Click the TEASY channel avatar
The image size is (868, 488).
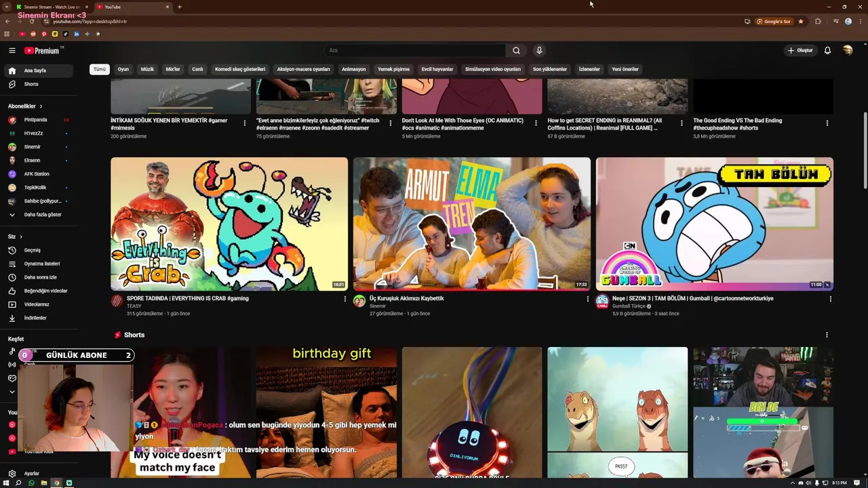117,301
